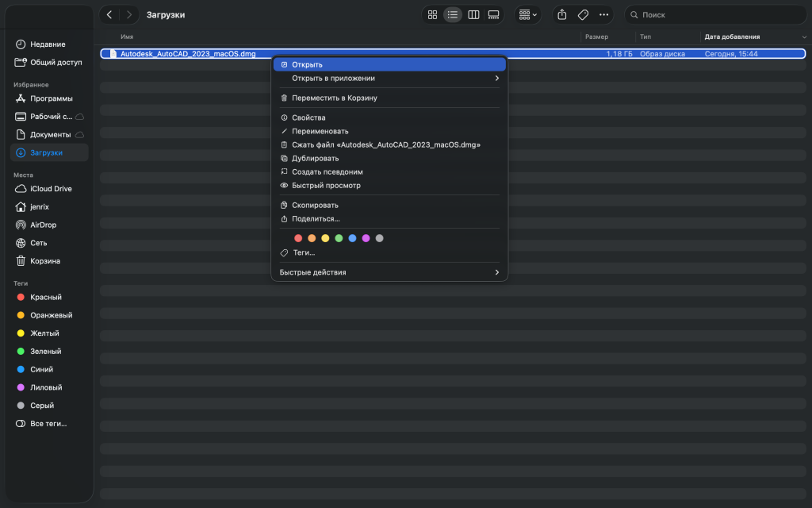
Task: Filter by Синий tag in sidebar
Action: pyautogui.click(x=49, y=369)
